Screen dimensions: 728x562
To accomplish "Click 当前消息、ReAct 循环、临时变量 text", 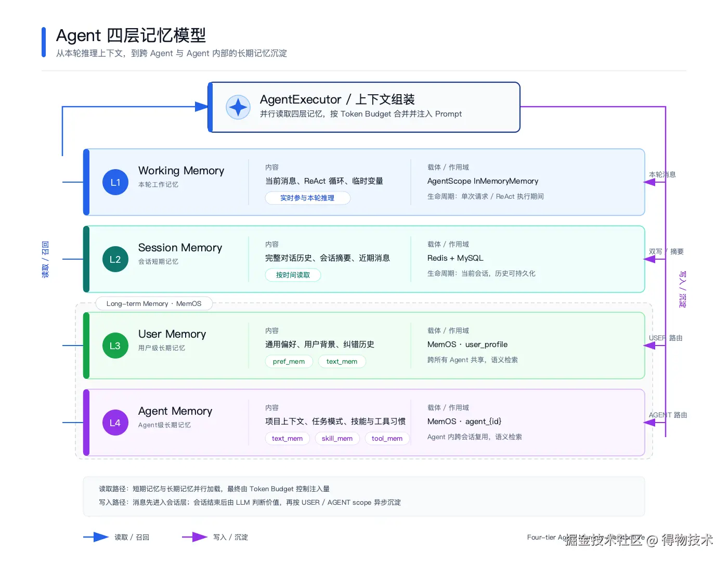I will [324, 181].
